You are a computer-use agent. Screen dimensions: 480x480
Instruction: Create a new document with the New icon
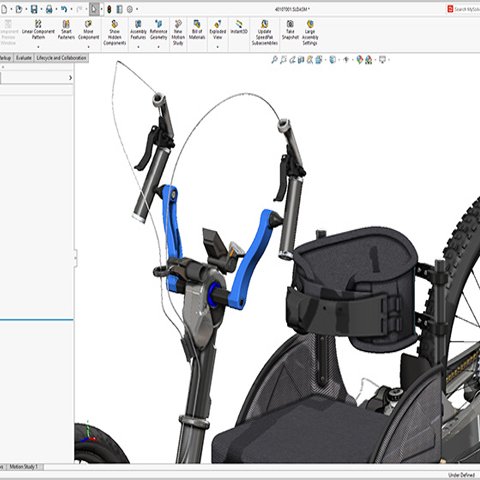3,9
